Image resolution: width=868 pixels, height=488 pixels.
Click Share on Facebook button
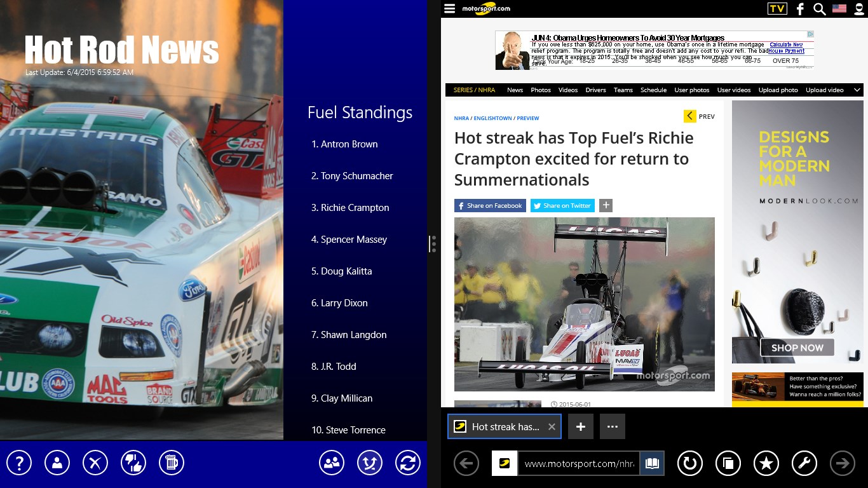(490, 206)
